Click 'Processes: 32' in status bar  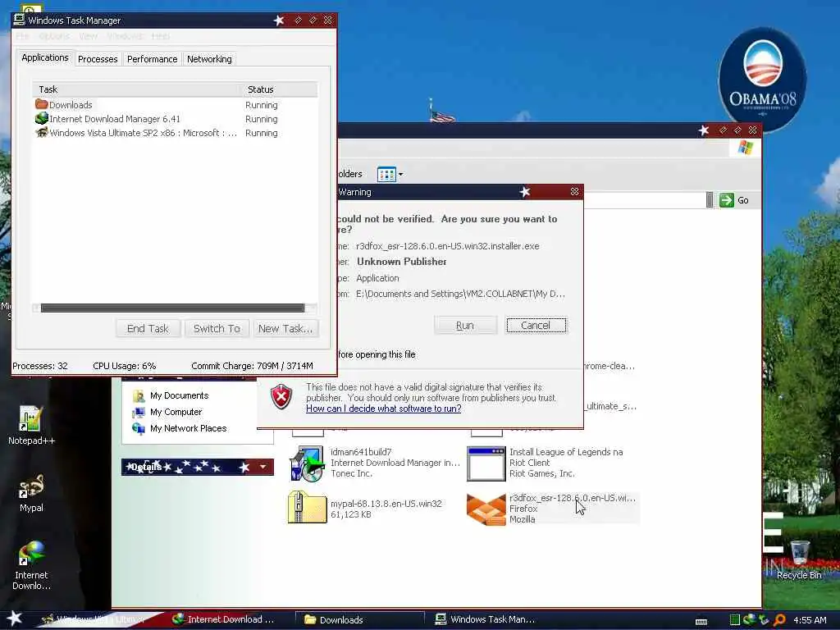[40, 366]
